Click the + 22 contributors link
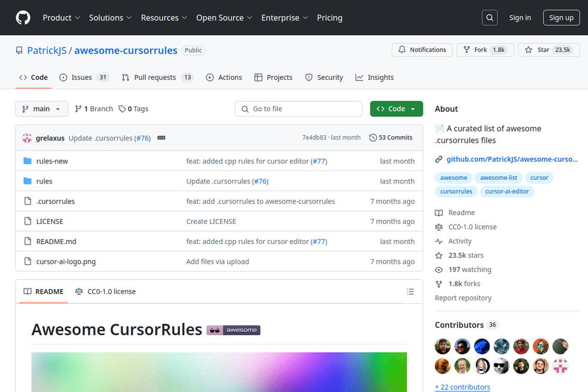This screenshot has width=588, height=392. (462, 387)
